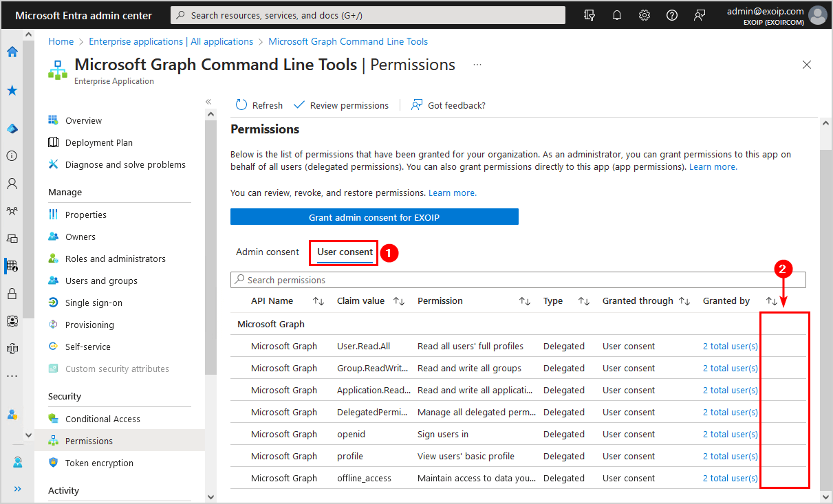833x504 pixels.
Task: Click Grant admin consent for EXOIP
Action: pyautogui.click(x=374, y=217)
